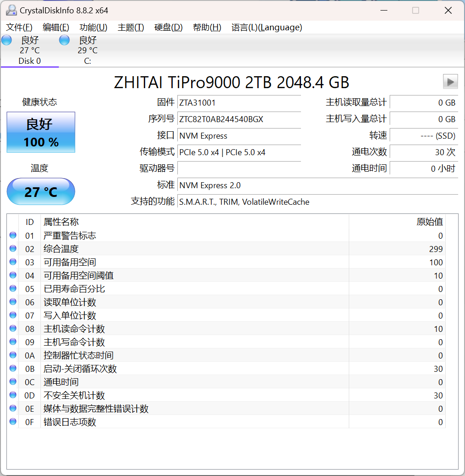465x476 pixels.
Task: Click status dot for 0B 启动-关闭循环次数
Action: click(x=13, y=368)
